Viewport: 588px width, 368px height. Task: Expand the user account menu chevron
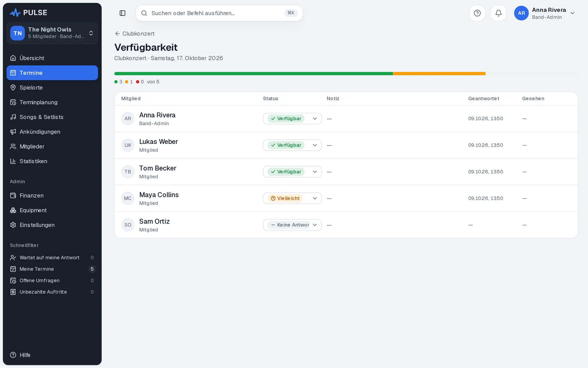572,13
